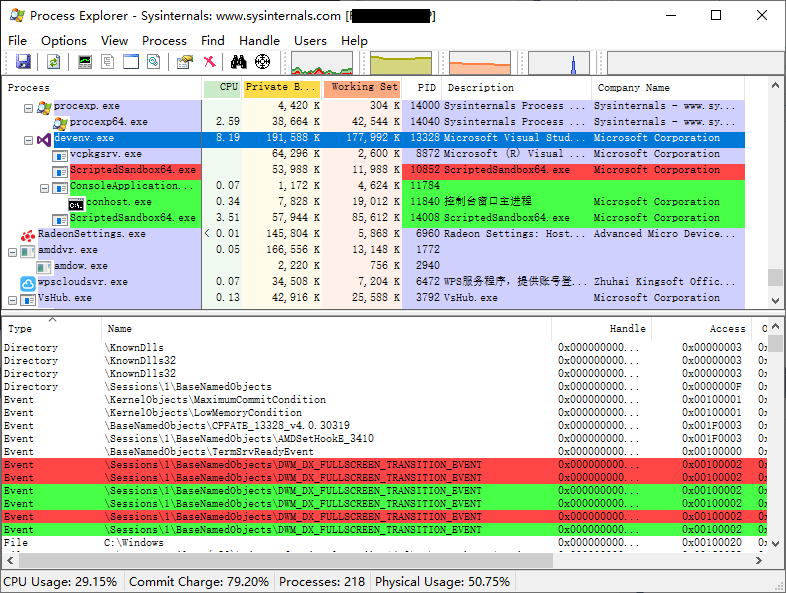This screenshot has width=786, height=593.
Task: Select the \KnownDlls directory handle row
Action: pos(384,347)
